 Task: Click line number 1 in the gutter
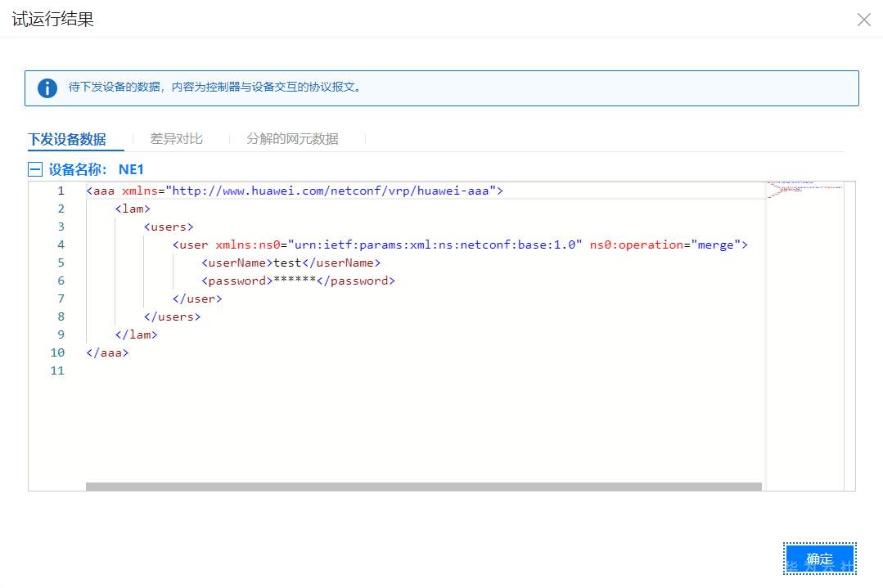coord(61,191)
